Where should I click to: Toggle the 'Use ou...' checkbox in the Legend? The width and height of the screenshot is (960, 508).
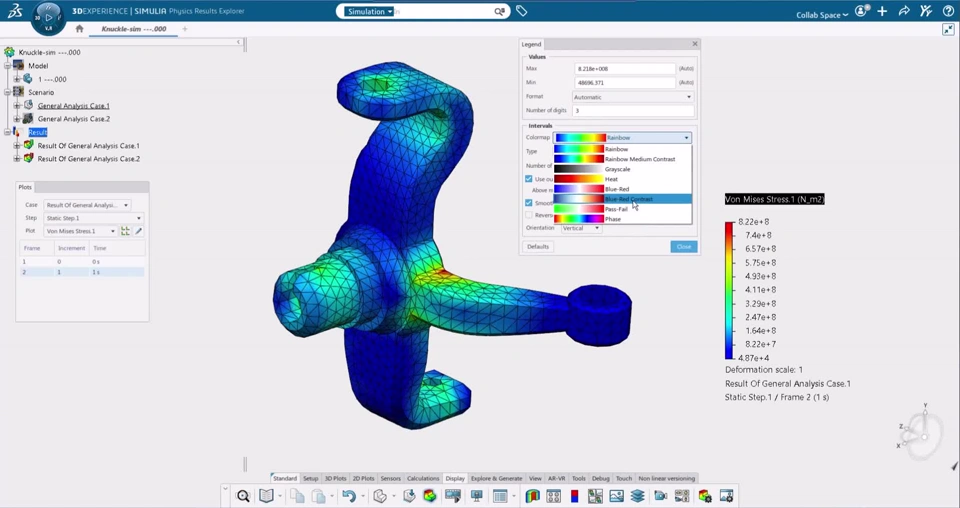(x=528, y=179)
